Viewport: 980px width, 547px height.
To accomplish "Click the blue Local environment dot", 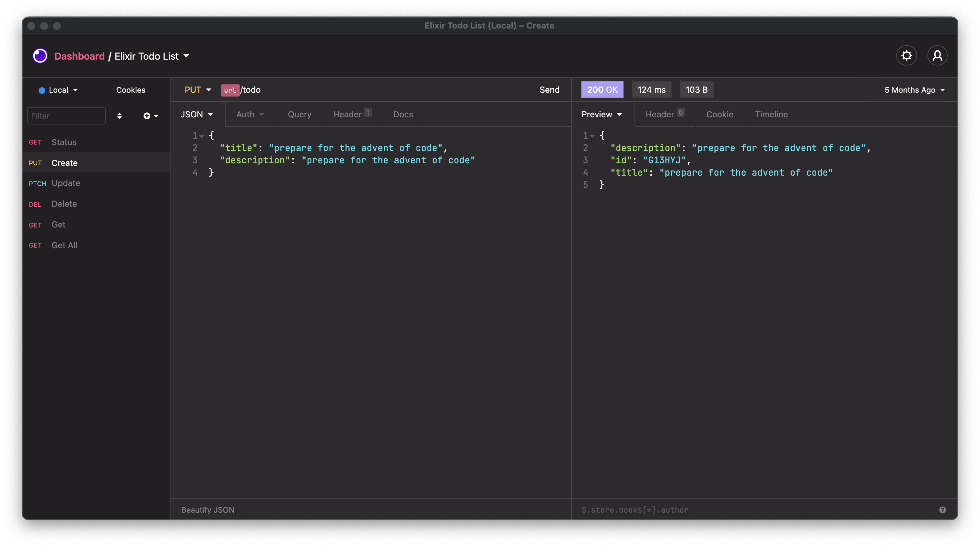I will click(42, 90).
